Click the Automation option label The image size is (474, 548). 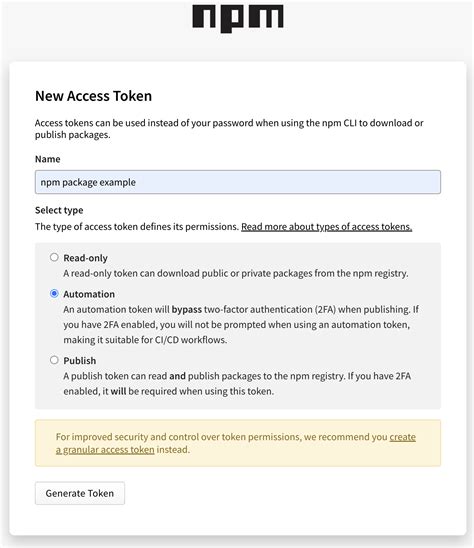click(89, 294)
